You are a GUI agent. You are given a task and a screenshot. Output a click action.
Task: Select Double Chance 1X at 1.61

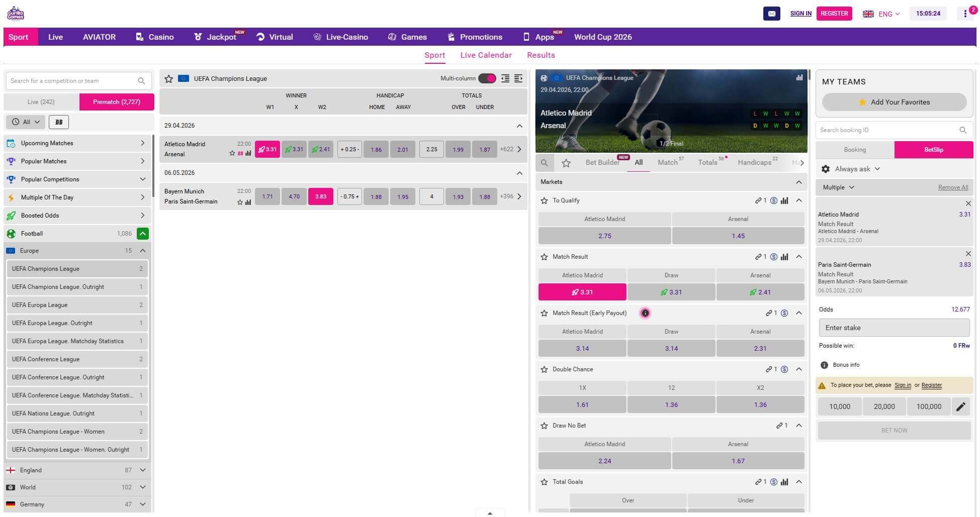[582, 404]
